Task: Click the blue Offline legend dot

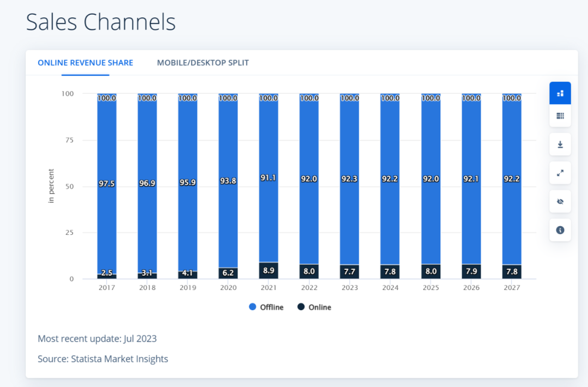Action: 253,307
